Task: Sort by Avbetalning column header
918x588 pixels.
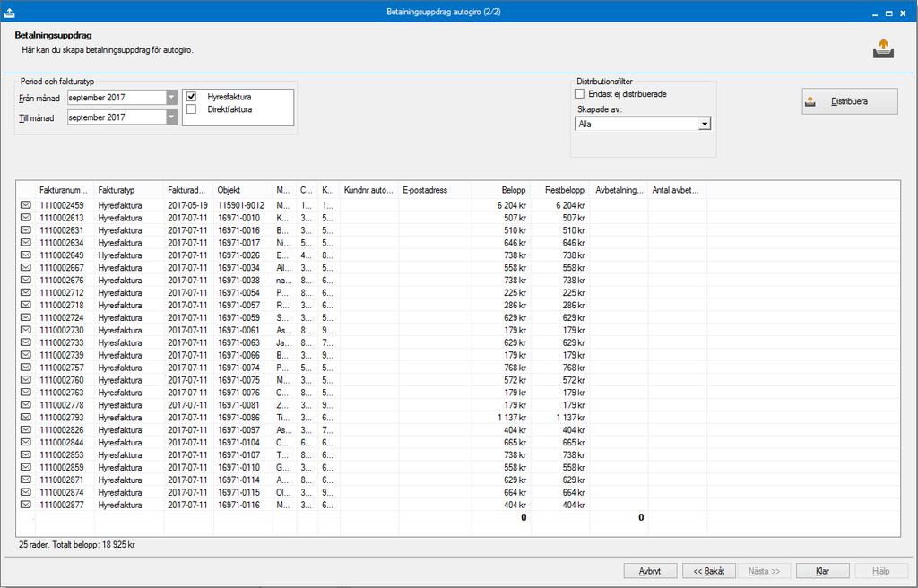Action: 619,190
